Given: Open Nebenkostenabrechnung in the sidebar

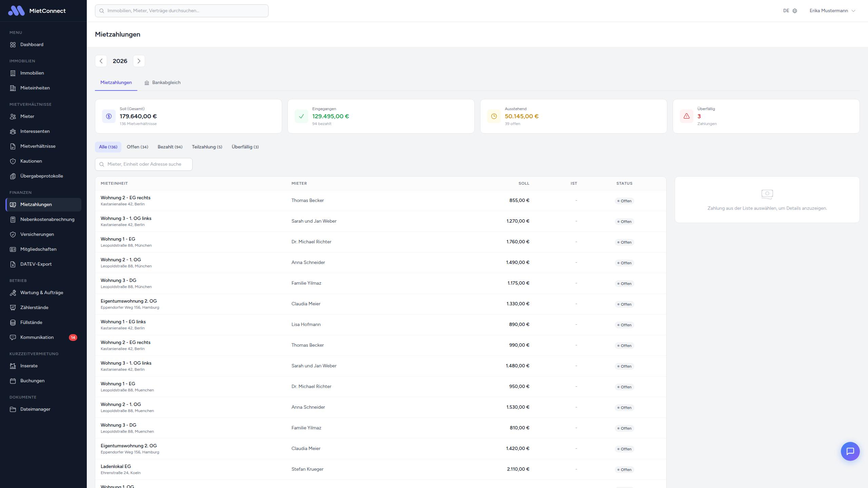Looking at the screenshot, I should [x=47, y=220].
